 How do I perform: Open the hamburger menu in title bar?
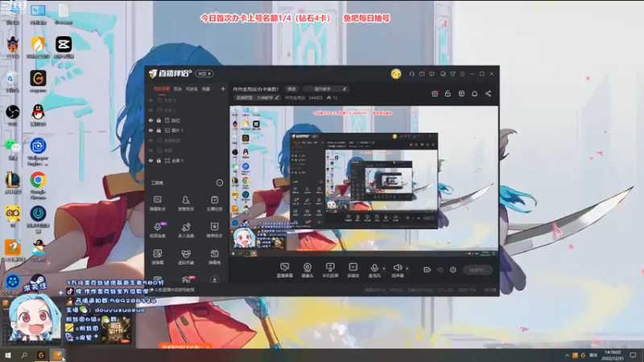pos(462,74)
